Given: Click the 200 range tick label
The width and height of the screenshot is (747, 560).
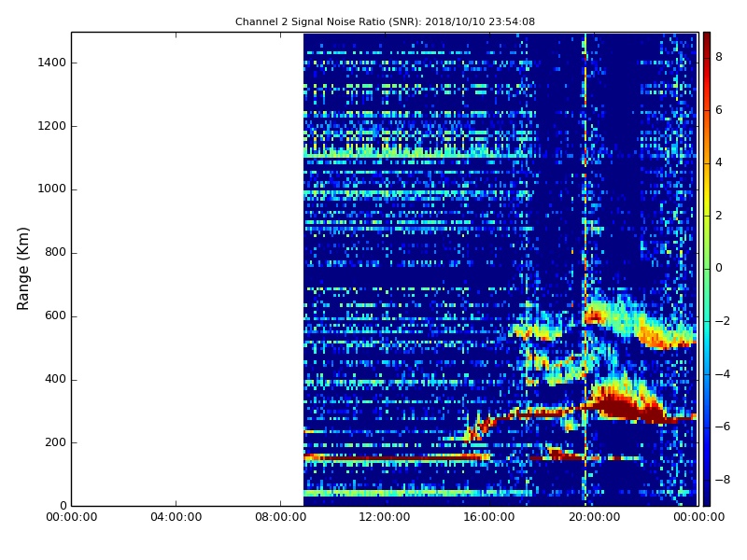Looking at the screenshot, I should [x=55, y=442].
